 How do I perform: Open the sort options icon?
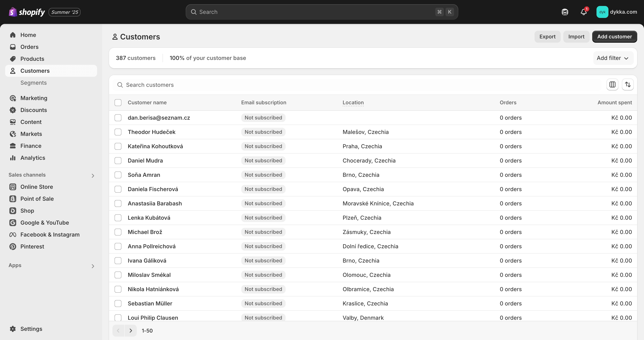coord(628,85)
